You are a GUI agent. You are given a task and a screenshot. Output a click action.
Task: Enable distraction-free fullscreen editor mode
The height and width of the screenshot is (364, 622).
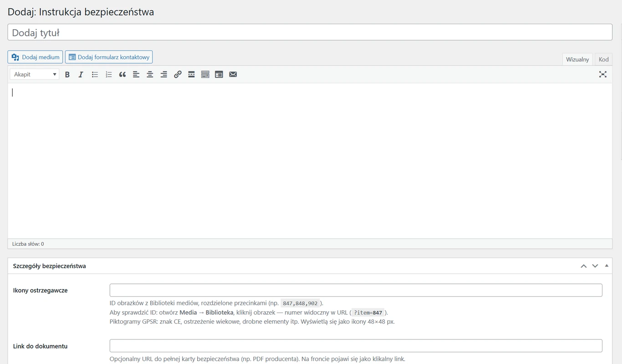pos(603,75)
